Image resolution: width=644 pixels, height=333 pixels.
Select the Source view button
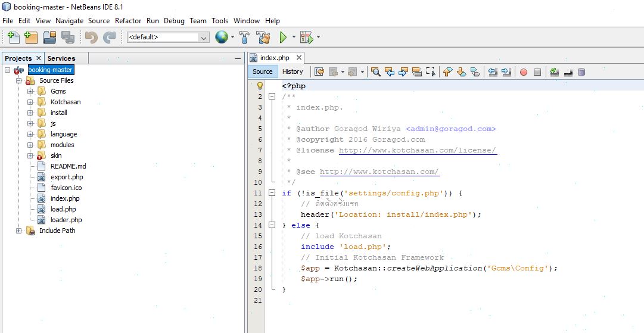263,71
